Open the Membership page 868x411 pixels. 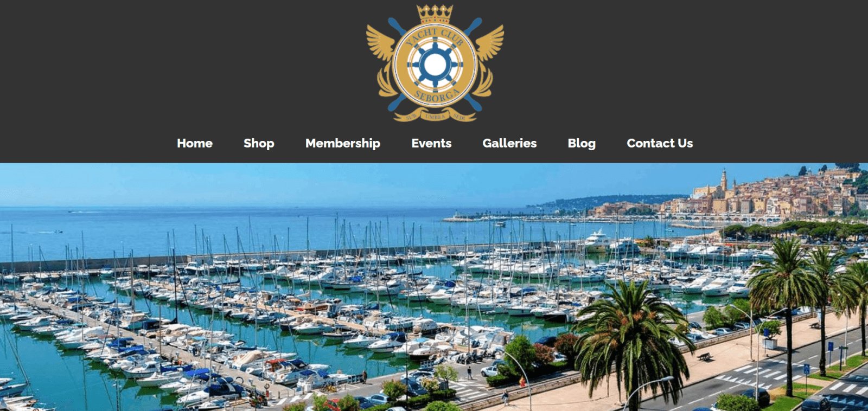[x=343, y=143]
